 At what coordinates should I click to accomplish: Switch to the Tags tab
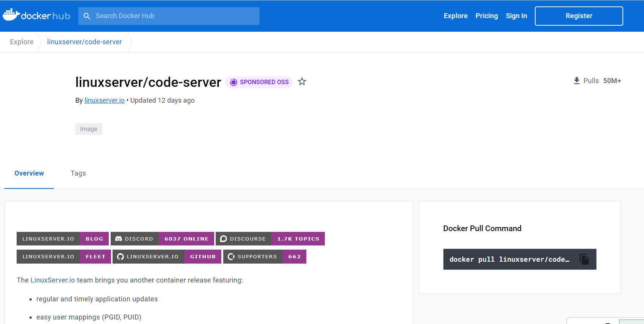(x=78, y=173)
